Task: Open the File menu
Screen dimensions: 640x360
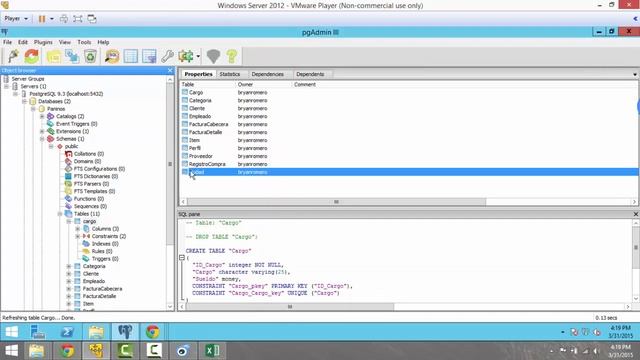Action: [x=7, y=42]
